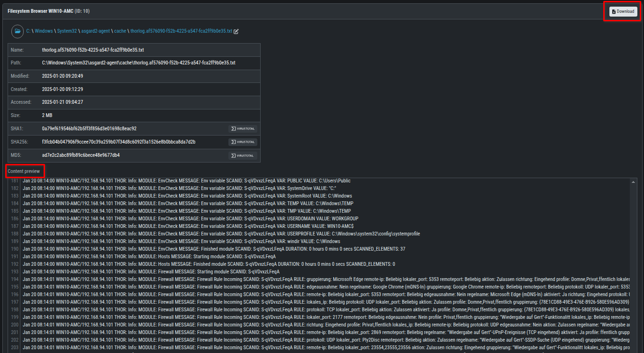The width and height of the screenshot is (644, 353).
Task: Open VirusTotal lookup for the SHA1 hash
Action: (244, 128)
